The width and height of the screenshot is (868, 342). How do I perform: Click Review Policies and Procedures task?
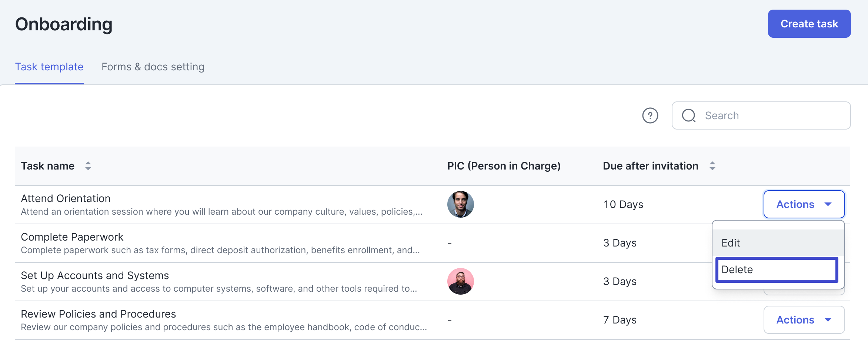tap(99, 314)
